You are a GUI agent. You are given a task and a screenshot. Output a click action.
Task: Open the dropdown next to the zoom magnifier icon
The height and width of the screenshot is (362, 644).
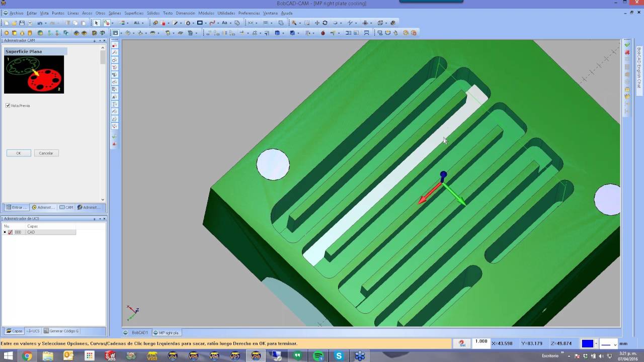pyautogui.click(x=300, y=23)
